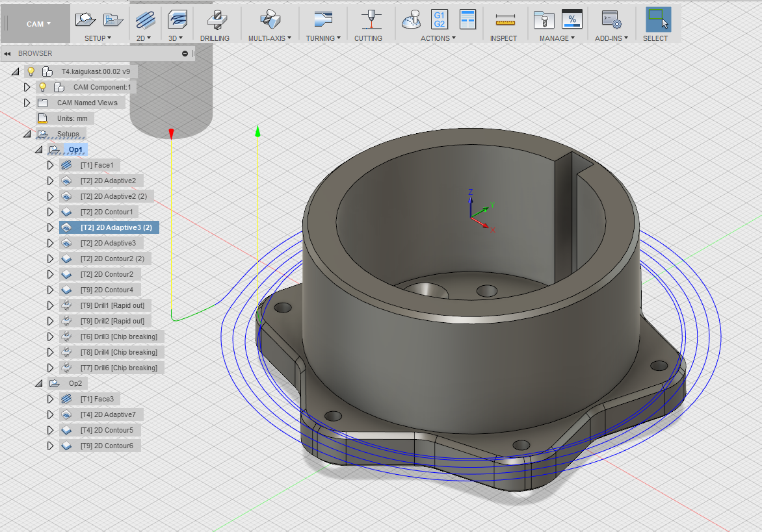Open the Setup Sheet icon
This screenshot has width=762, height=532.
467,19
